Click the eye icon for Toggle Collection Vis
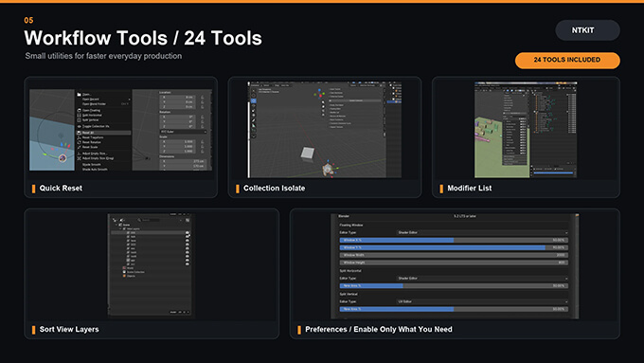Image resolution: width=644 pixels, height=363 pixels. [79, 126]
